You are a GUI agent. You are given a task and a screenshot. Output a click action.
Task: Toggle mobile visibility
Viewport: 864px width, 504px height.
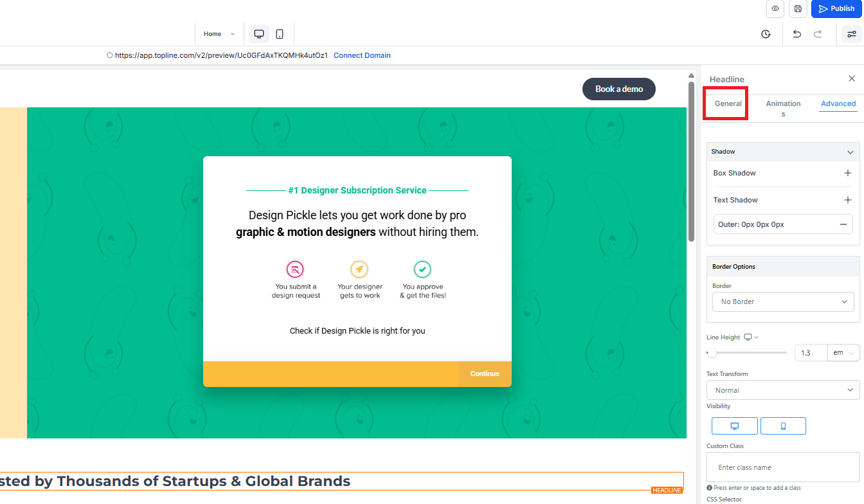783,426
